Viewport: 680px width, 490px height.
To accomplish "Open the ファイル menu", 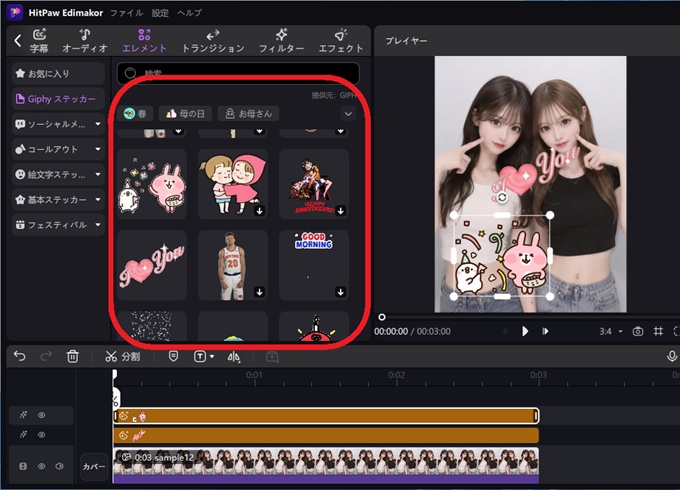I will pos(126,13).
